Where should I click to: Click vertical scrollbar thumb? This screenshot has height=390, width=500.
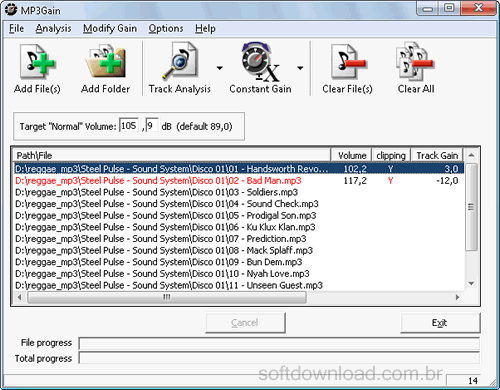[471, 207]
